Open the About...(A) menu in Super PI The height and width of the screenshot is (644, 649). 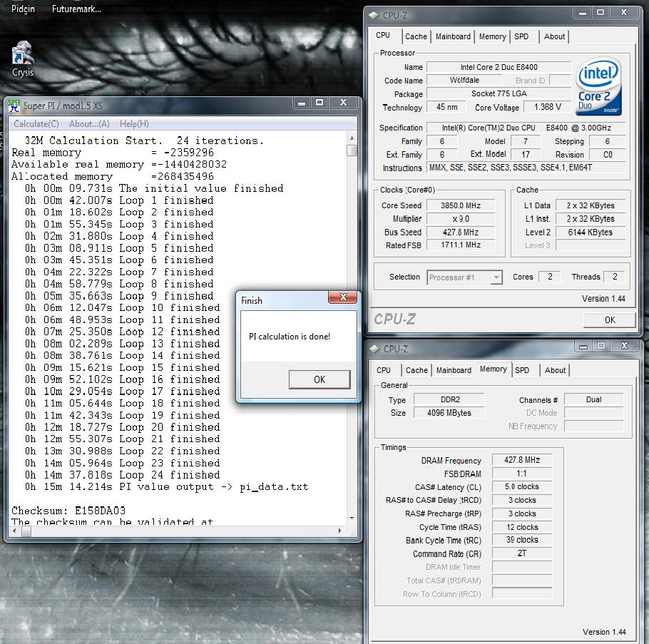89,124
